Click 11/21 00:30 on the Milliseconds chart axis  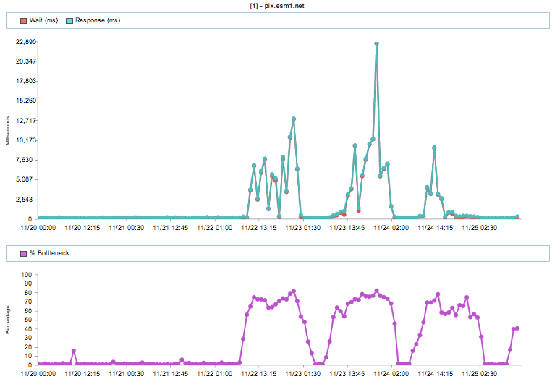pos(127,228)
